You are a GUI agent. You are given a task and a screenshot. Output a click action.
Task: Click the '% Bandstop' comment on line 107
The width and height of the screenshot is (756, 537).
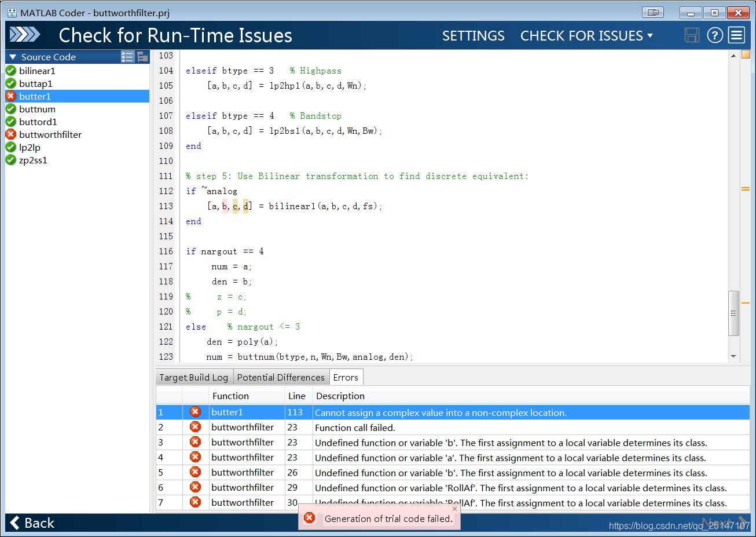coord(315,116)
